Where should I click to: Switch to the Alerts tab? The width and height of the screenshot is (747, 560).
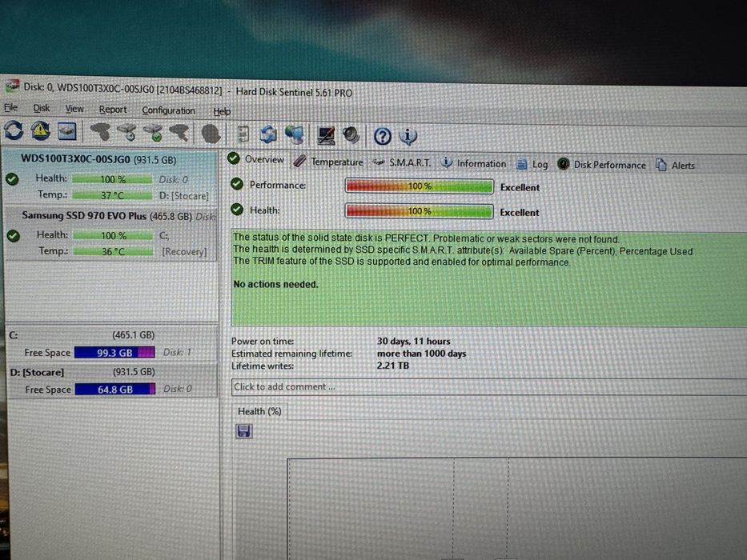676,166
